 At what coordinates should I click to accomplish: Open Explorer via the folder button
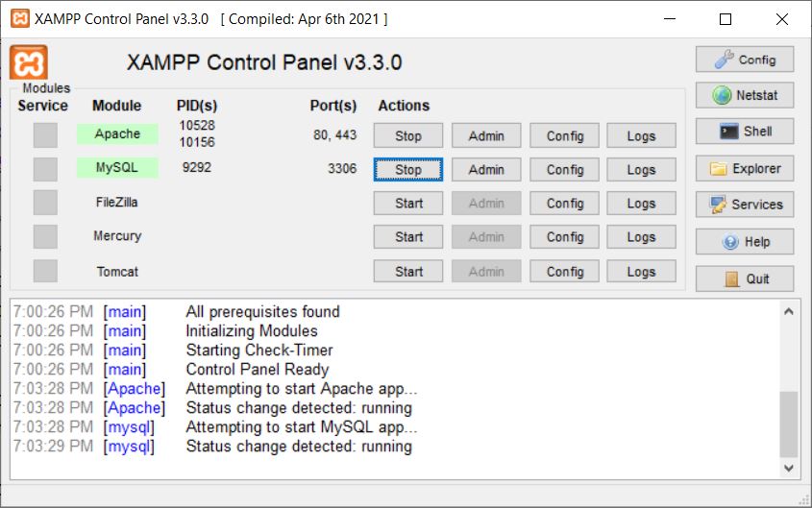coord(744,169)
